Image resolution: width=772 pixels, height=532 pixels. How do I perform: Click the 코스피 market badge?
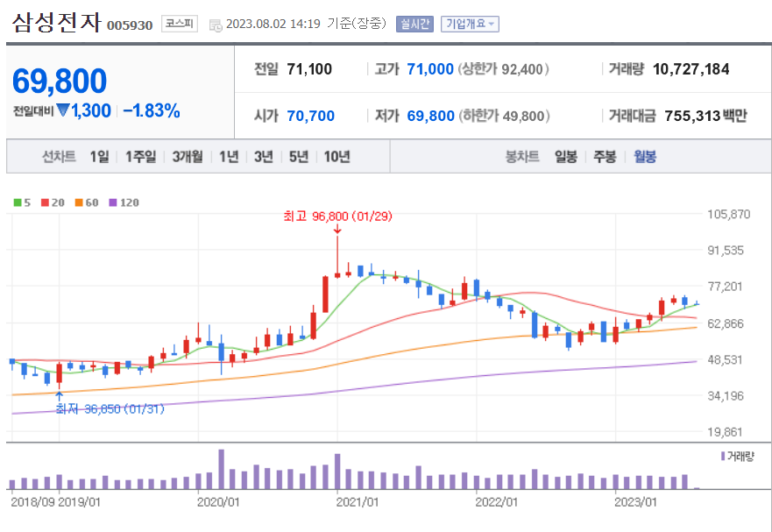point(180,23)
